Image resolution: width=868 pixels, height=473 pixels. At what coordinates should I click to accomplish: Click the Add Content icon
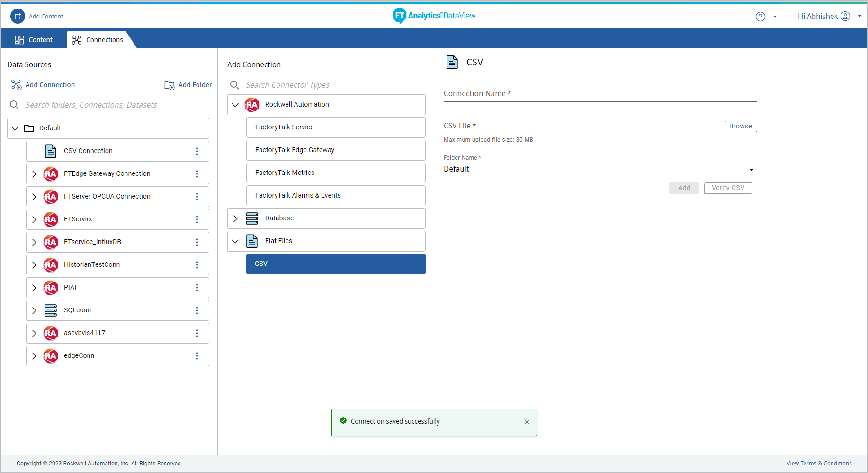pyautogui.click(x=18, y=16)
